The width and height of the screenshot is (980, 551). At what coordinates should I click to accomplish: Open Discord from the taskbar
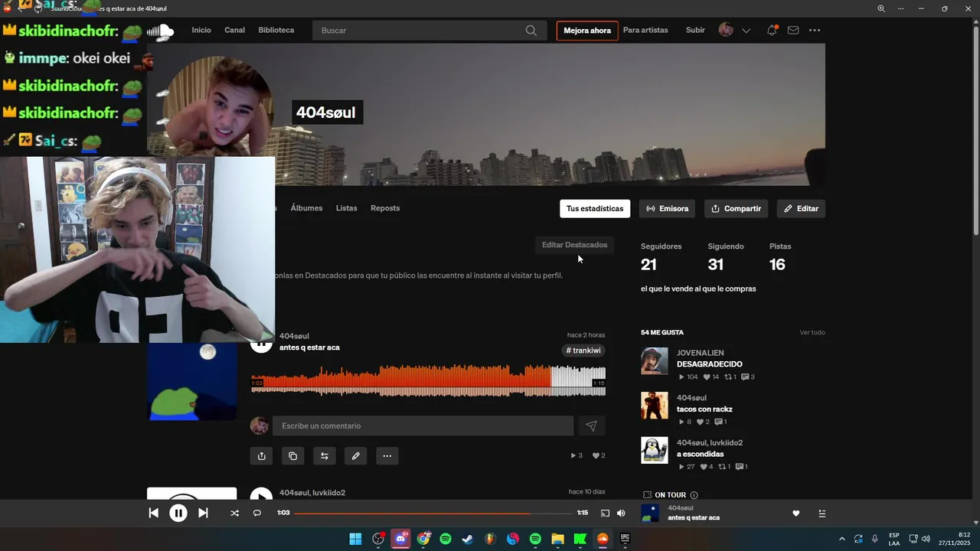[400, 539]
